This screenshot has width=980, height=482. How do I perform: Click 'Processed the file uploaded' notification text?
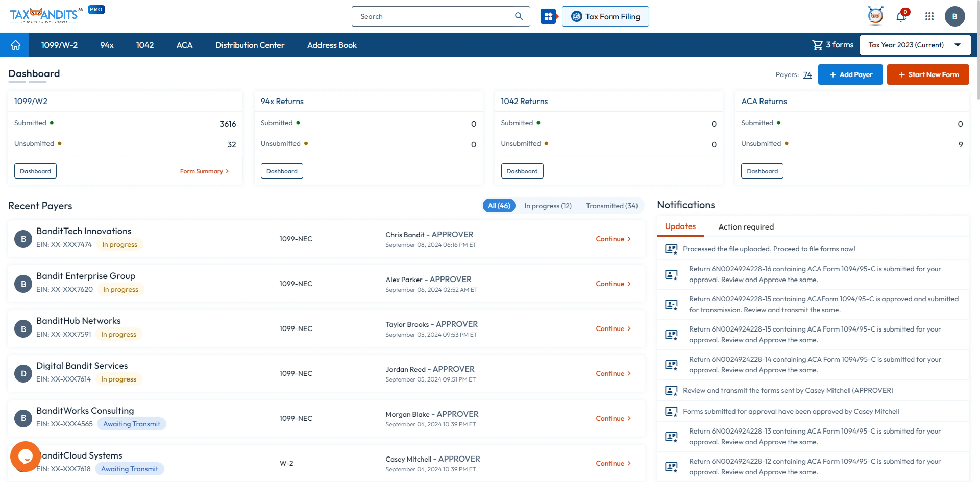(x=769, y=249)
